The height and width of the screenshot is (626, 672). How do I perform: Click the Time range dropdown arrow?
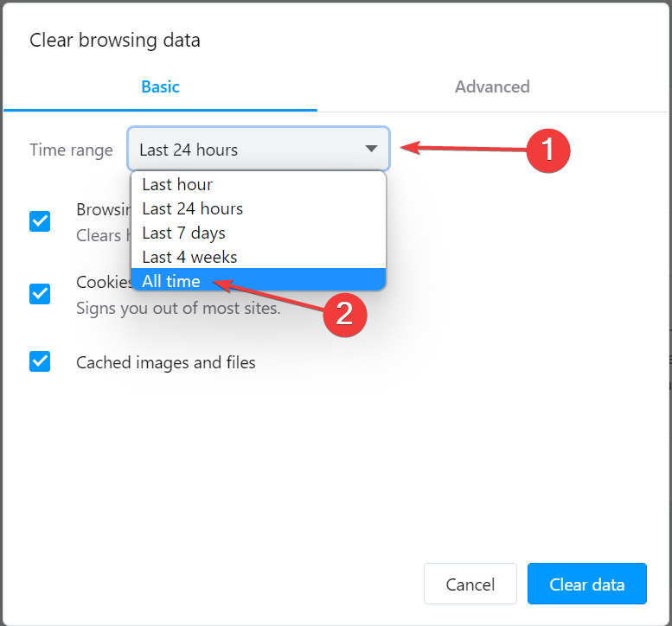371,149
